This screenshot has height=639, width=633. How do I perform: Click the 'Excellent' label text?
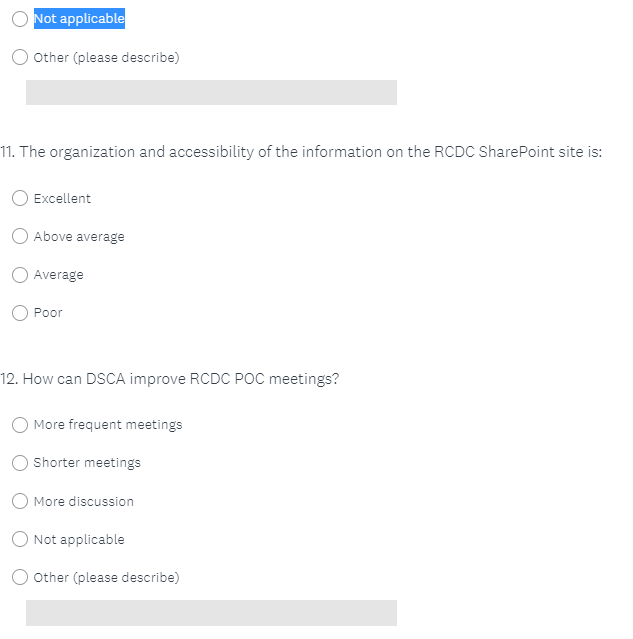click(62, 198)
